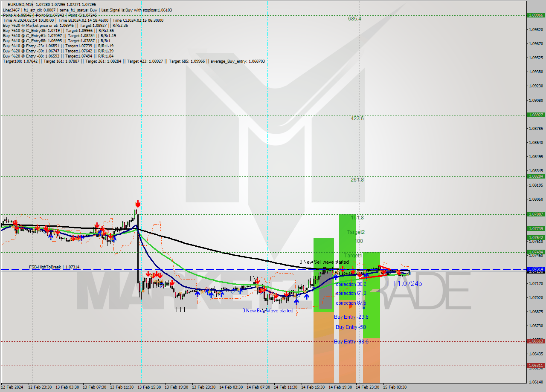
Task: Select the FSB-HighToBreak 1.07314 line label
Action: 54,267
